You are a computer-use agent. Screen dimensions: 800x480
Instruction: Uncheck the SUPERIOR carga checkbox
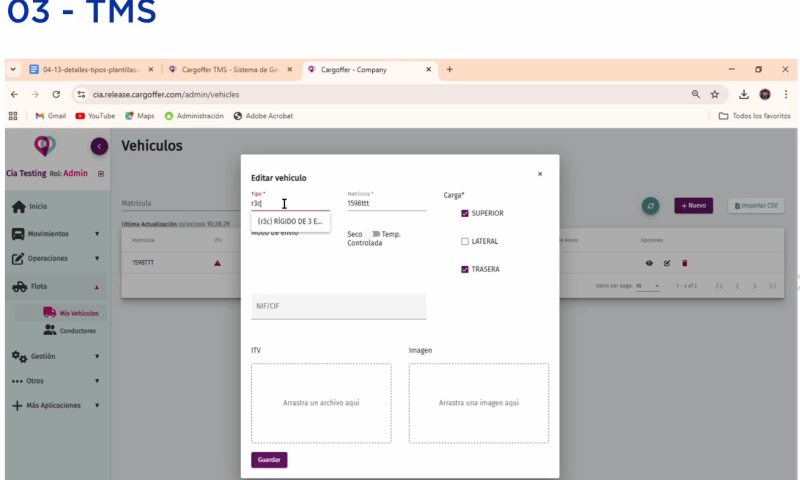click(465, 213)
